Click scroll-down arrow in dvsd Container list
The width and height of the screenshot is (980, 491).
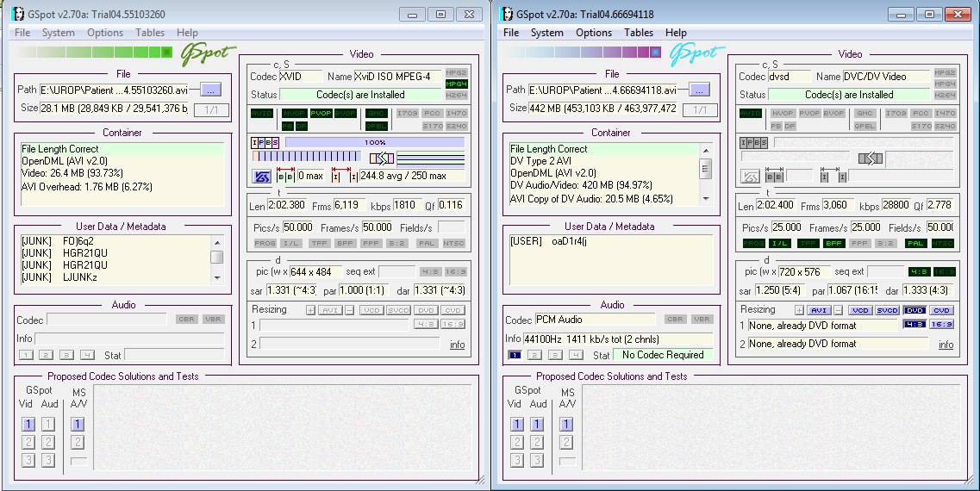coord(706,199)
